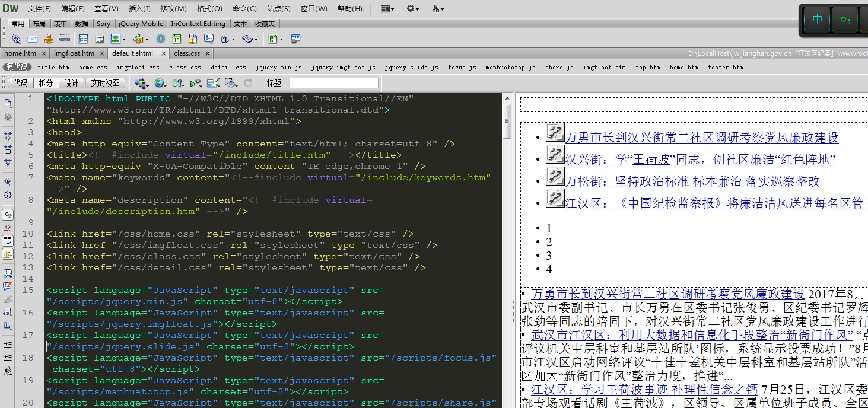
Task: Check browser compatibility
Action: point(213,83)
